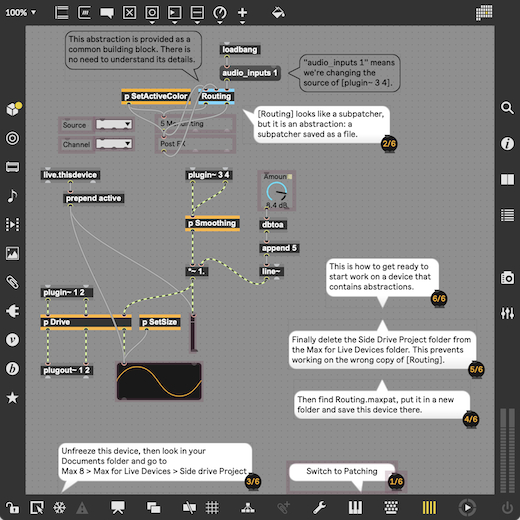Open the Channel routing dropdown menu
The image size is (520, 520).
pos(114,144)
